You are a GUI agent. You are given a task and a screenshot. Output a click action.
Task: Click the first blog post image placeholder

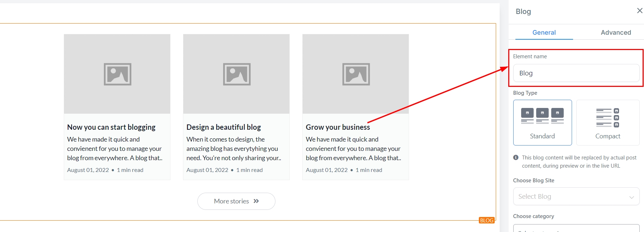point(117,74)
